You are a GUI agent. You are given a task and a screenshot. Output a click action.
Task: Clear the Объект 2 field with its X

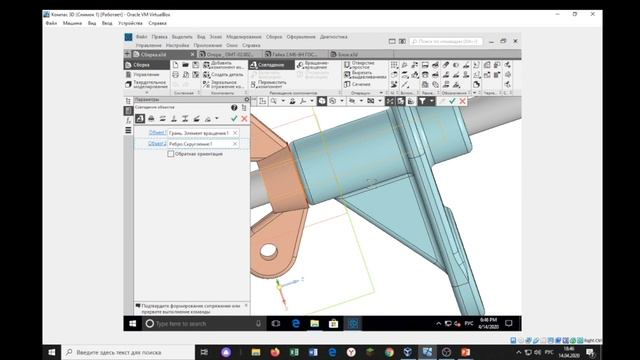[x=235, y=144]
